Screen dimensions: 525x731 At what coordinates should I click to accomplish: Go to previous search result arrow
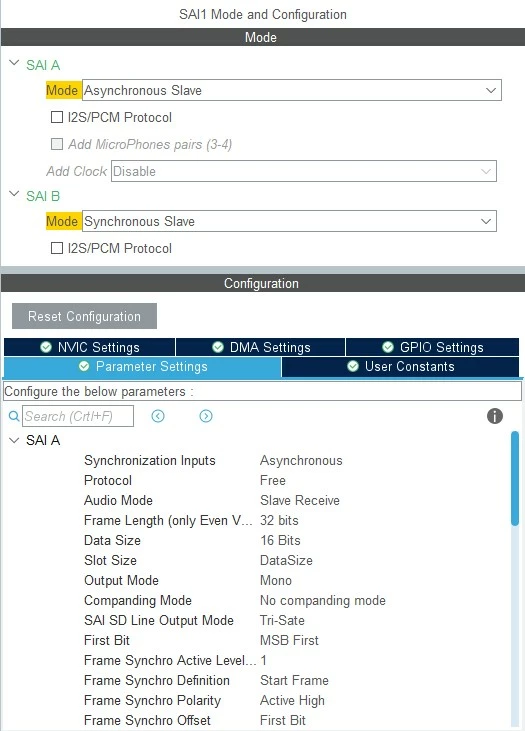pos(158,416)
